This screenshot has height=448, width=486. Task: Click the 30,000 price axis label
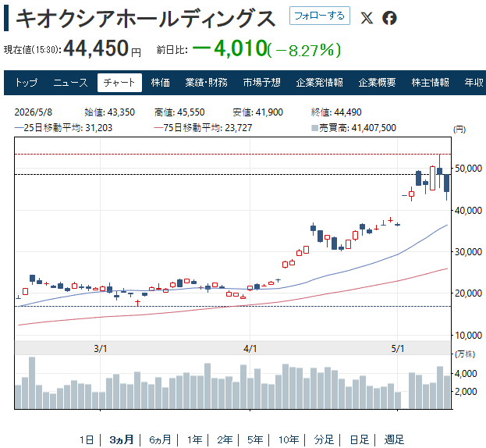[x=468, y=252]
